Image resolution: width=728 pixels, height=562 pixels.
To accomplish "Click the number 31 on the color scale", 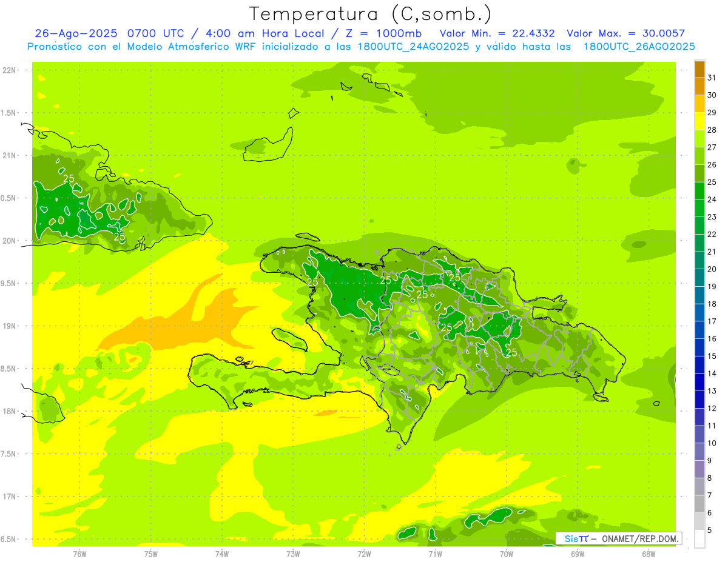I will 712,78.
